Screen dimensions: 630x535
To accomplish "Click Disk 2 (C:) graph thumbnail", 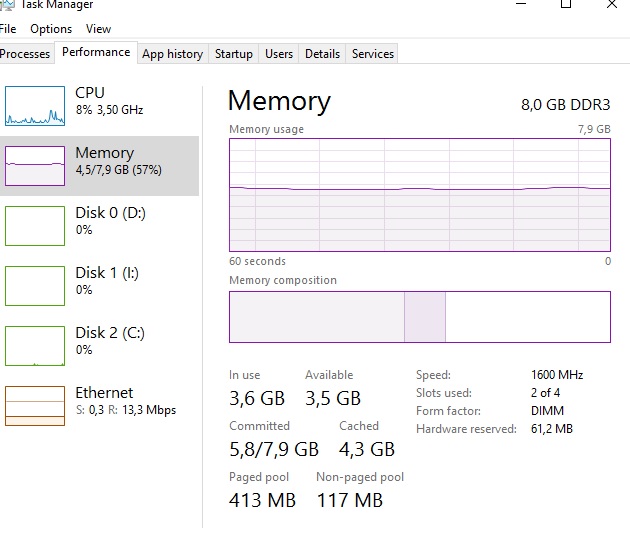I will [34, 345].
